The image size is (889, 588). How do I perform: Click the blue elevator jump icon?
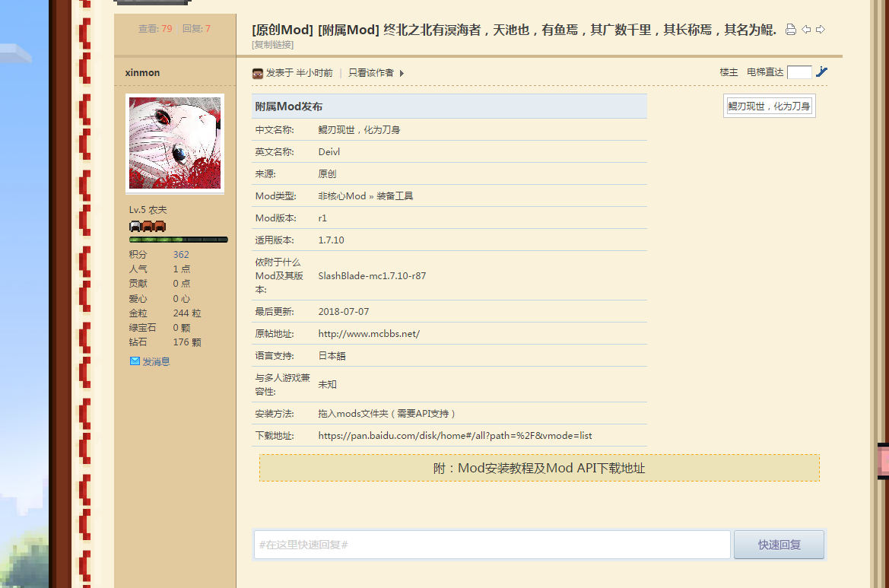click(x=821, y=72)
